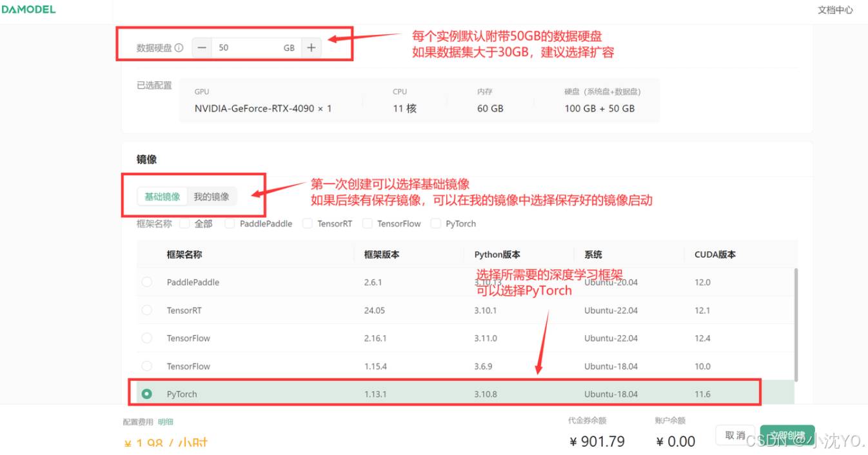Click framework version 1.13.1

coord(375,394)
